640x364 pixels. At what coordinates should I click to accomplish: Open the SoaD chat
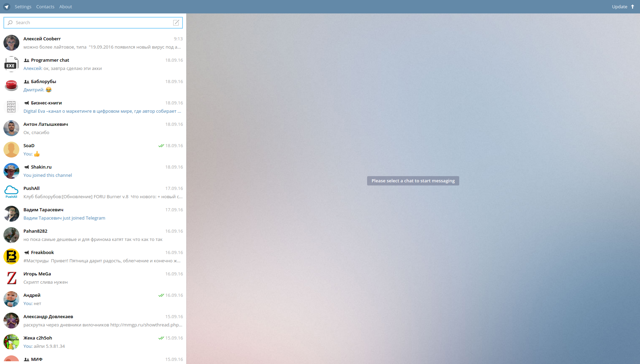tap(93, 150)
